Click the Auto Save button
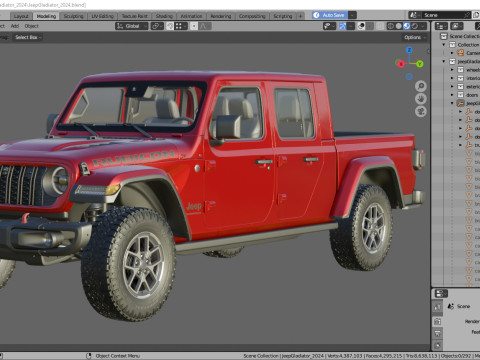 [330, 15]
